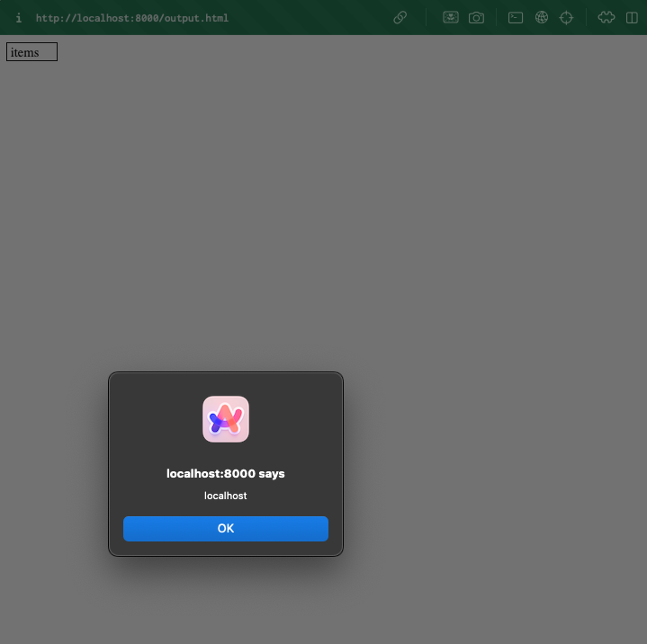Open the extensions puzzle piece icon
Viewport: 647px width, 644px height.
pyautogui.click(x=607, y=17)
